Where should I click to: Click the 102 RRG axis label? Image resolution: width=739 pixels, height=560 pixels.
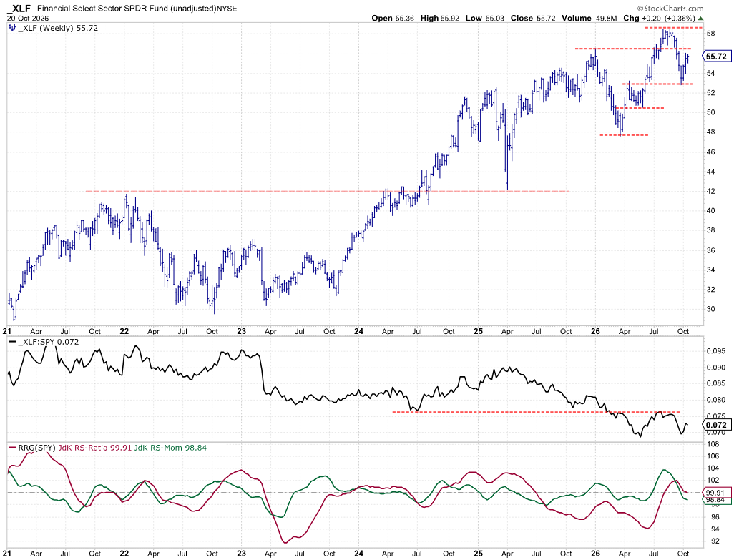(713, 481)
